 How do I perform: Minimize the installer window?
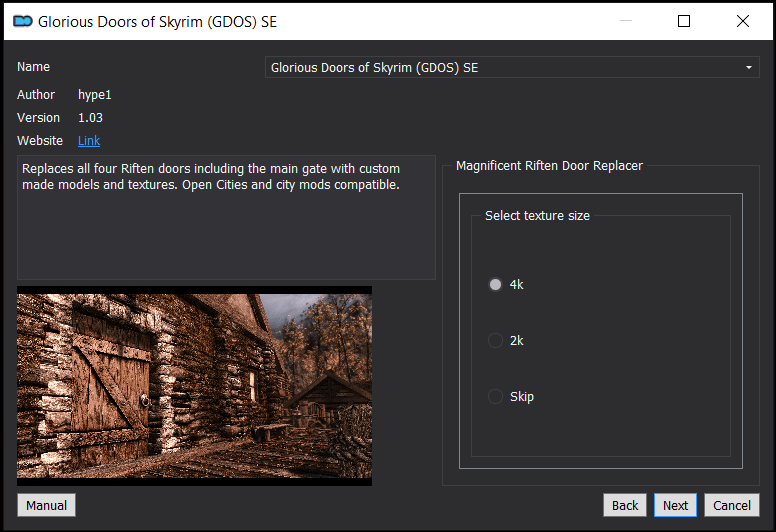626,21
